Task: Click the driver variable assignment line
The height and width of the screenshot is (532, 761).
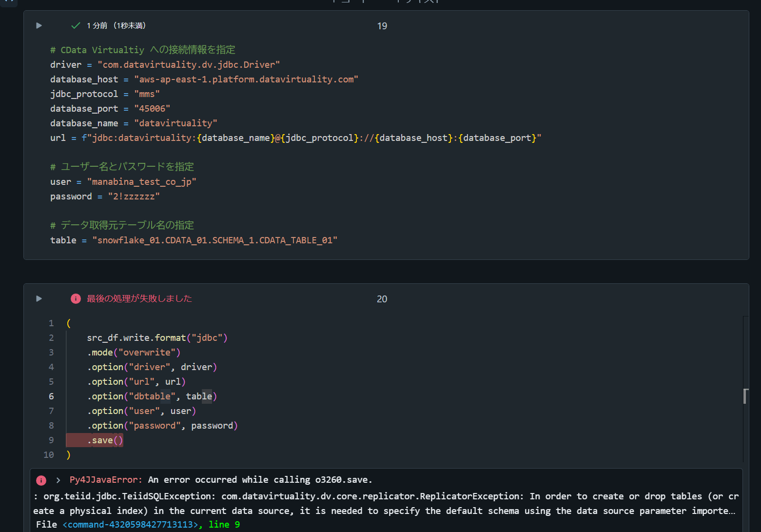Action: pos(165,64)
